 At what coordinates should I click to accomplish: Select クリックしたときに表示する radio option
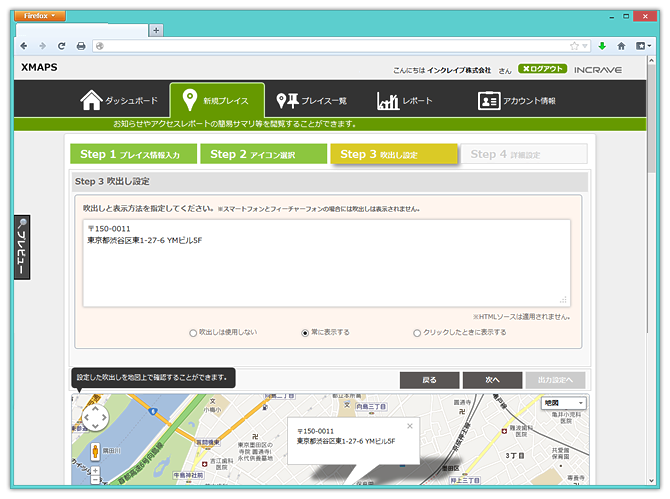pos(417,333)
